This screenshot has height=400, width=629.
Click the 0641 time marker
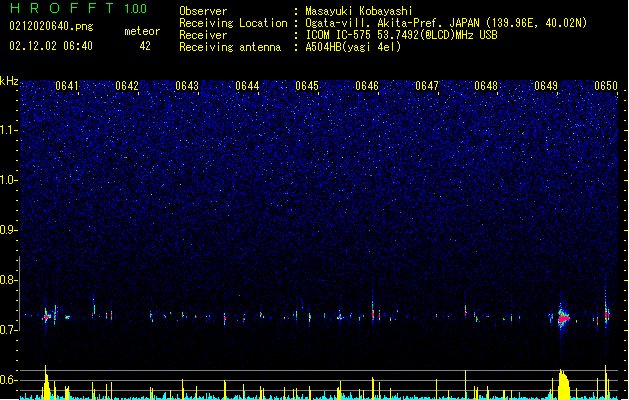pyautogui.click(x=67, y=86)
